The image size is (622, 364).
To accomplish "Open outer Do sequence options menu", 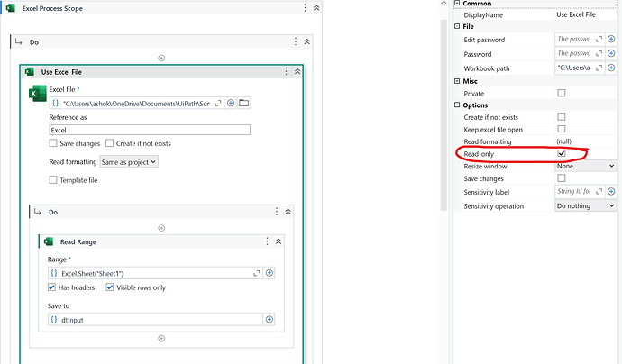I will [x=296, y=41].
